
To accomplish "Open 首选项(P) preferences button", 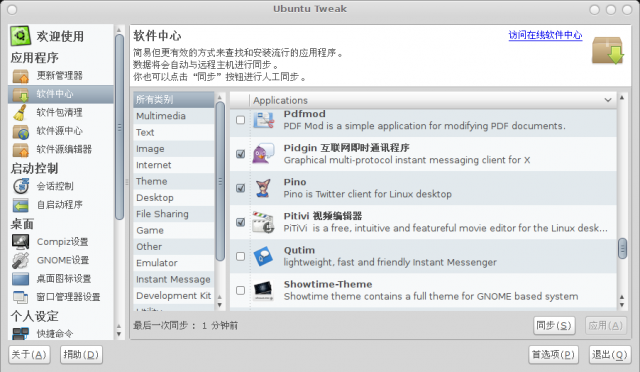I will point(553,354).
